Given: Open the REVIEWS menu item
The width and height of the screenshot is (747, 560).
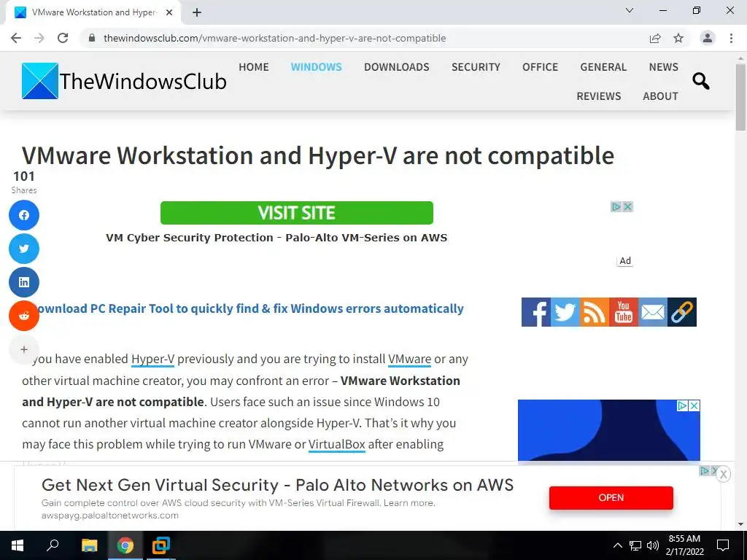Looking at the screenshot, I should [599, 96].
